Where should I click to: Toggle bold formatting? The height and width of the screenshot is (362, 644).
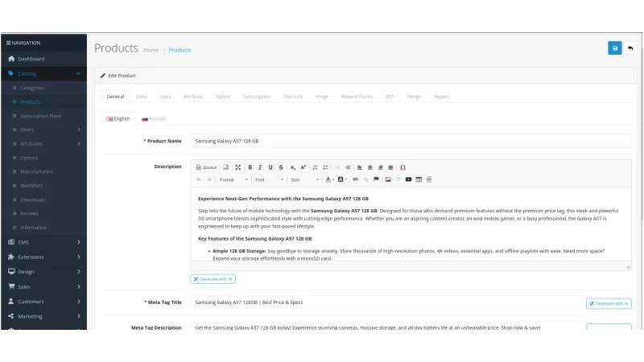250,167
